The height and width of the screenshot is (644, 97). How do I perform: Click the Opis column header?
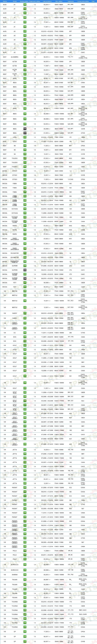pos(93,1)
